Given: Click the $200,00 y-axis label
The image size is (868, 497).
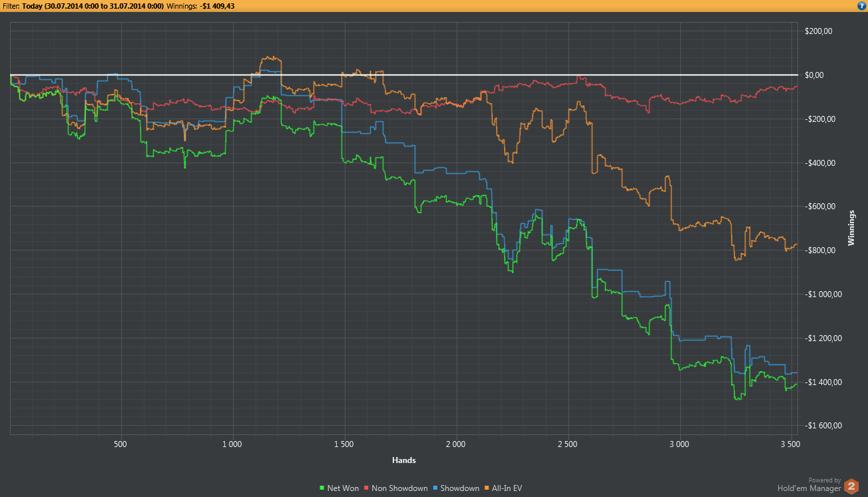Looking at the screenshot, I should coord(819,31).
